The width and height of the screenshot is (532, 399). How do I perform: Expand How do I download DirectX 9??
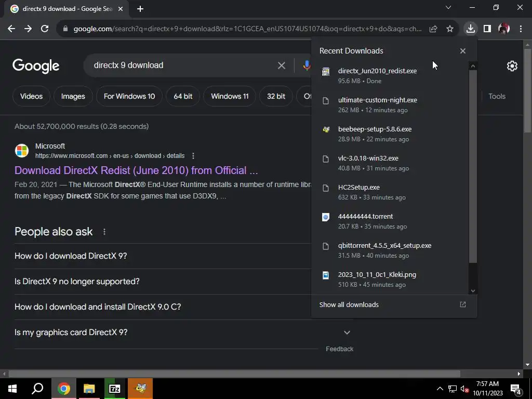pos(163,256)
